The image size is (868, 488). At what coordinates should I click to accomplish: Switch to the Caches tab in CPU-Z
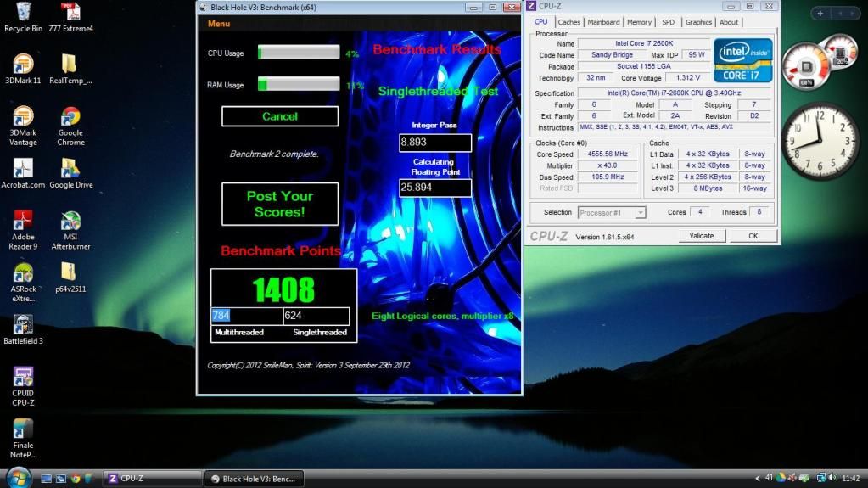(569, 22)
